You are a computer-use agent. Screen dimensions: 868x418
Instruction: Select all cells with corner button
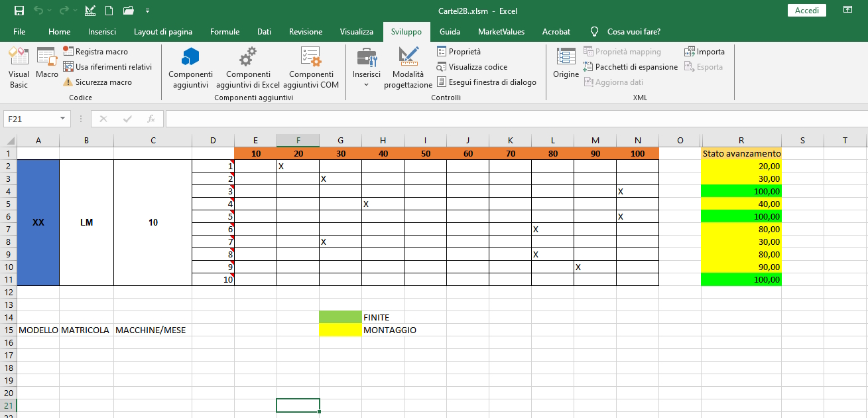point(9,140)
